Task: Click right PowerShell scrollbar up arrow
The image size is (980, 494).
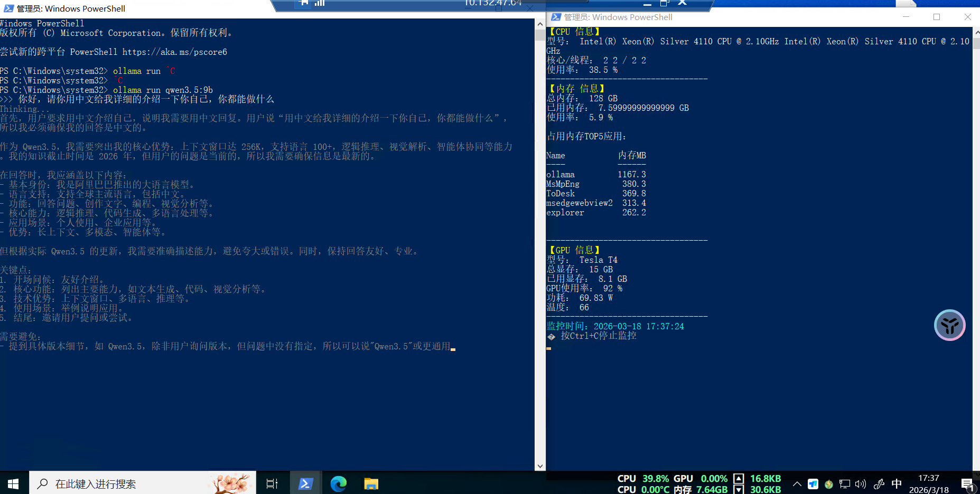Action: click(x=976, y=32)
